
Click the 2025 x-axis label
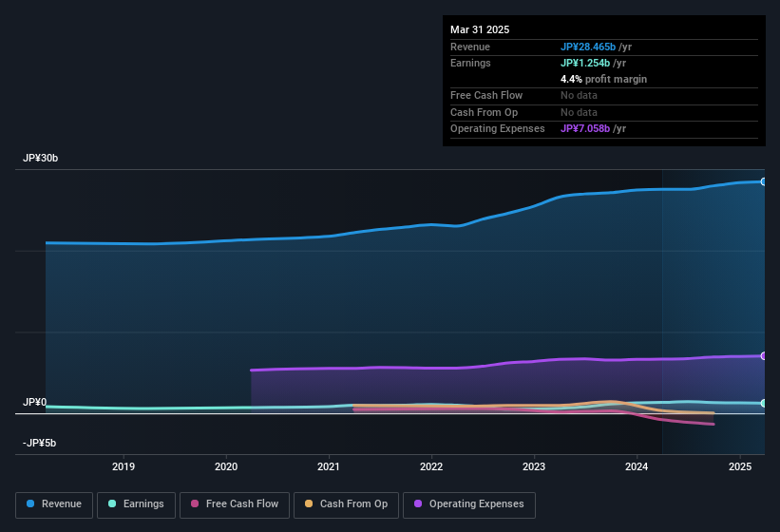[x=740, y=466]
